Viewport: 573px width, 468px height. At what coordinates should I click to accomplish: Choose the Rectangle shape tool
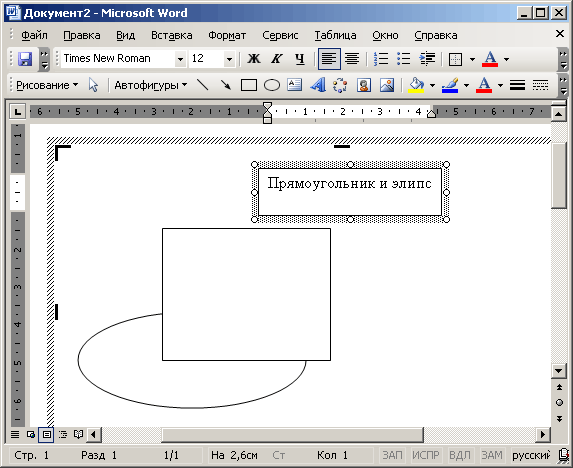[x=248, y=85]
